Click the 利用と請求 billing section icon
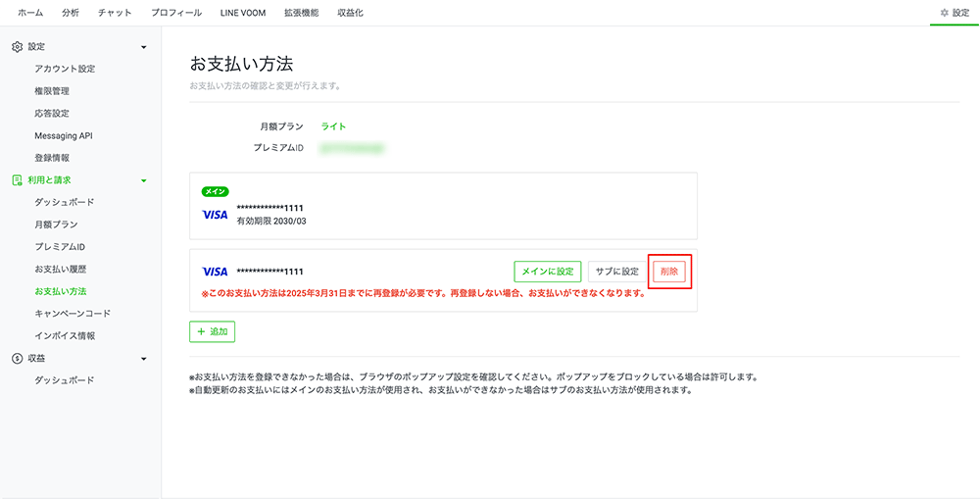 (x=17, y=180)
